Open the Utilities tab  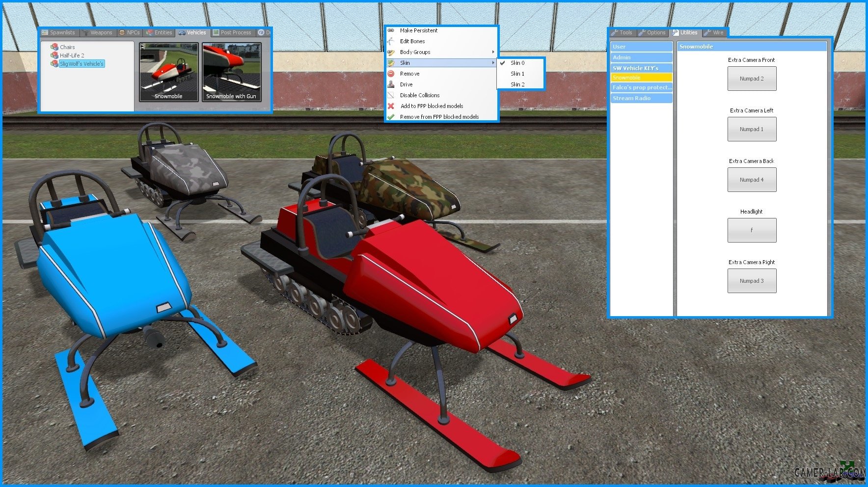coord(685,32)
